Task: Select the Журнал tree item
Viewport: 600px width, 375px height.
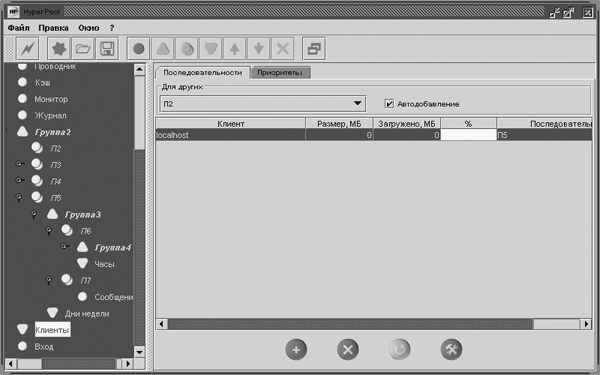Action: coord(51,116)
